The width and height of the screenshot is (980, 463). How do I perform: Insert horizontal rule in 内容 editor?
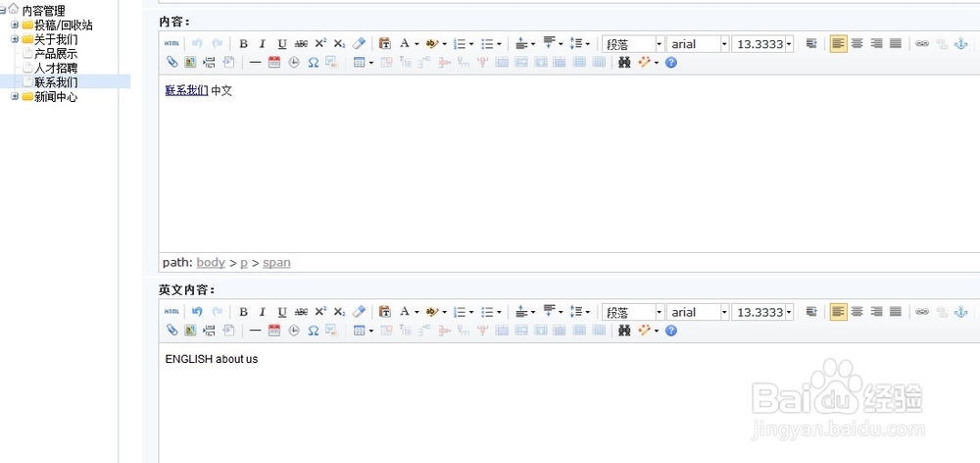click(255, 63)
